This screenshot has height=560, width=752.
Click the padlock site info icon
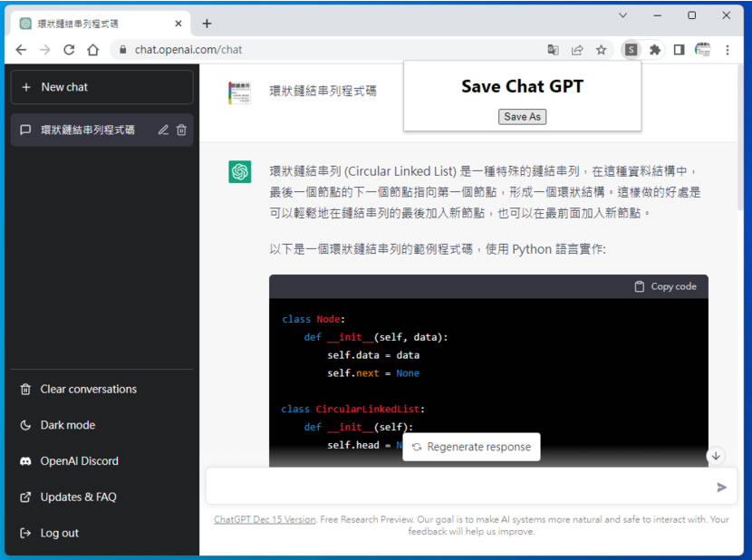123,50
